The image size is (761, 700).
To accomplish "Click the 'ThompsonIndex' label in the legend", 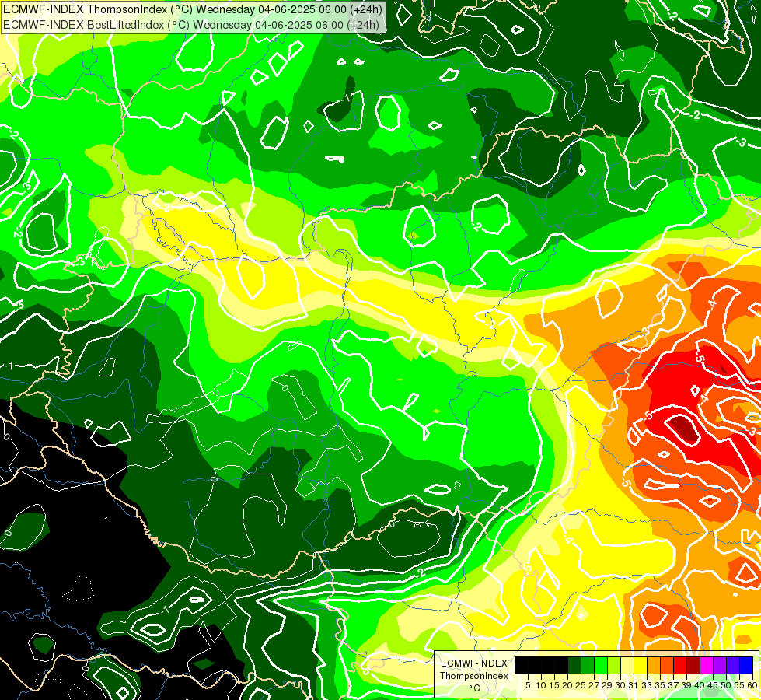I will pos(474,676).
